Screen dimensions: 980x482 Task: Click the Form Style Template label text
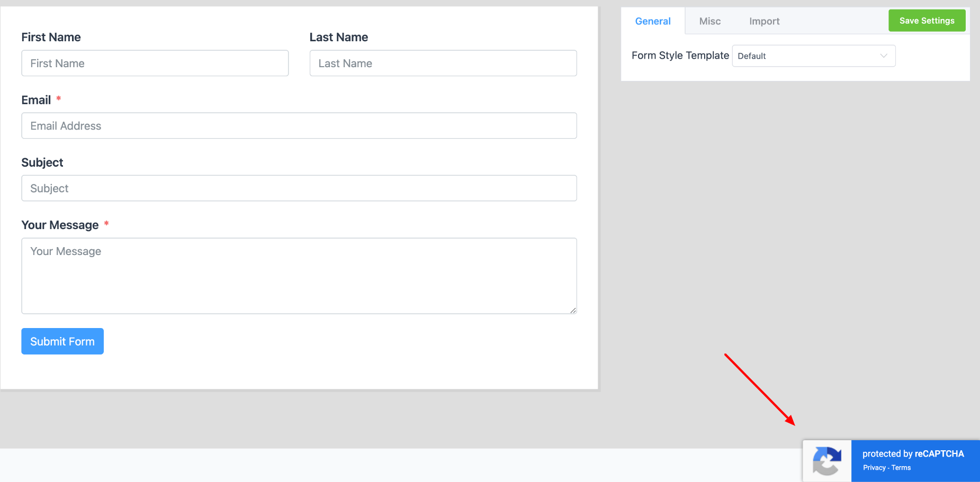680,56
